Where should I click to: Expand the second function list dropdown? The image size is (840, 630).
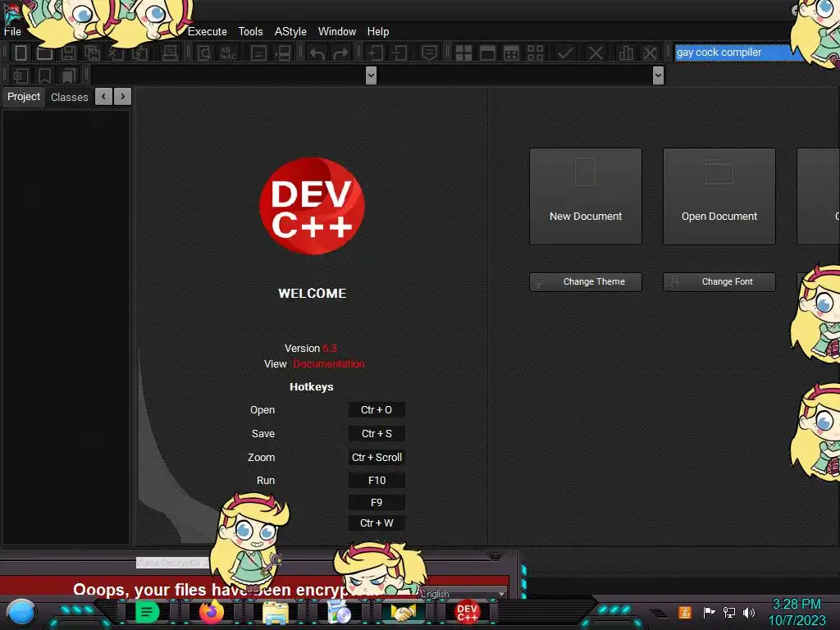[659, 75]
